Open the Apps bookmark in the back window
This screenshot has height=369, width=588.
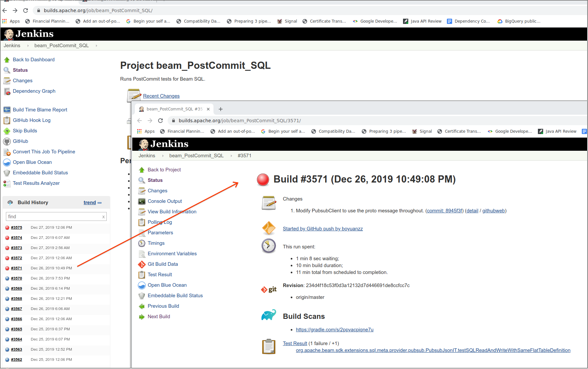coord(11,21)
